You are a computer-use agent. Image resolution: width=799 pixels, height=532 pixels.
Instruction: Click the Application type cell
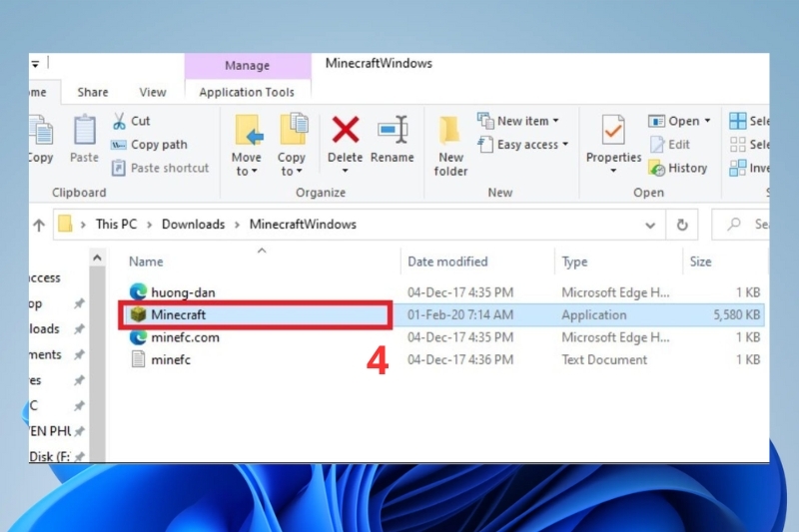pyautogui.click(x=593, y=315)
